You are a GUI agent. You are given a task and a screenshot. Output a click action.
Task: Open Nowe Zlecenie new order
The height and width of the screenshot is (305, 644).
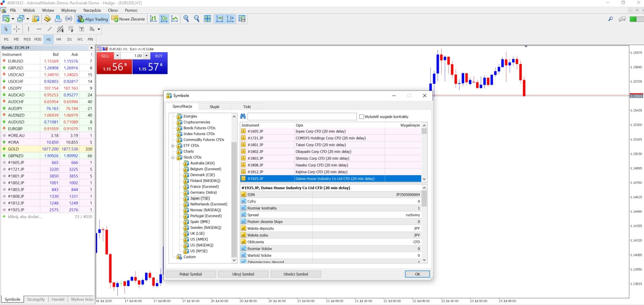[129, 19]
